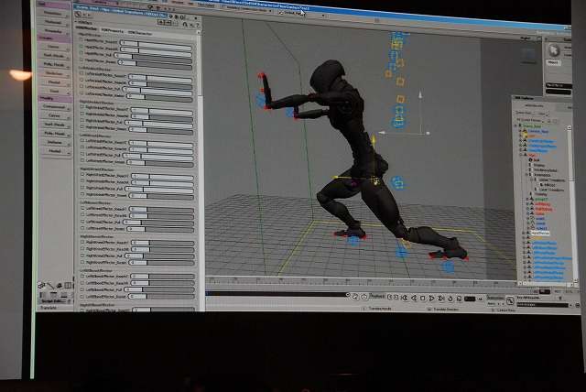Click the loop arrow icon at playback bar start
586x392 pixels.
pos(355,297)
